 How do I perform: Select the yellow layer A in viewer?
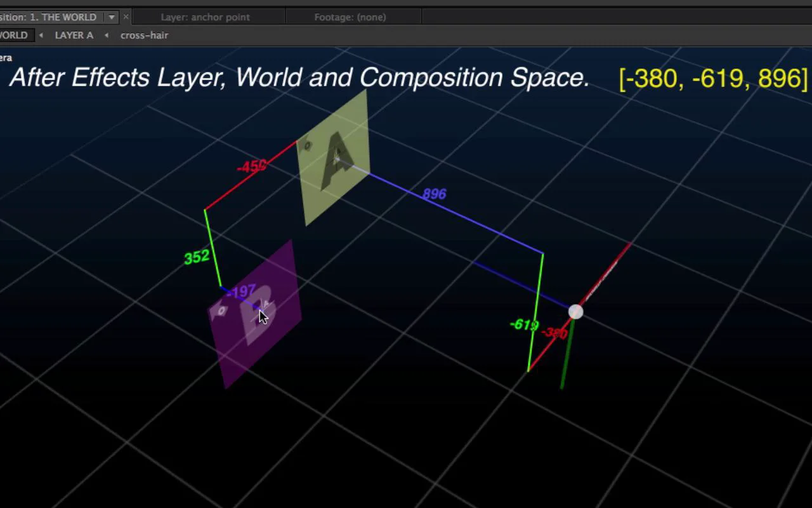click(x=334, y=159)
